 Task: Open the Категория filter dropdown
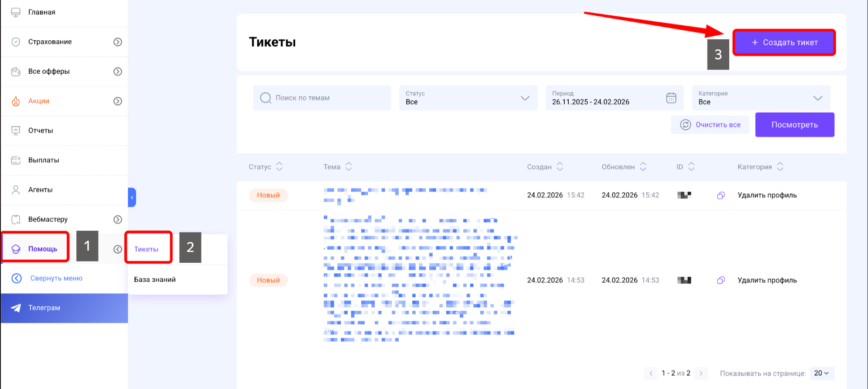point(761,98)
